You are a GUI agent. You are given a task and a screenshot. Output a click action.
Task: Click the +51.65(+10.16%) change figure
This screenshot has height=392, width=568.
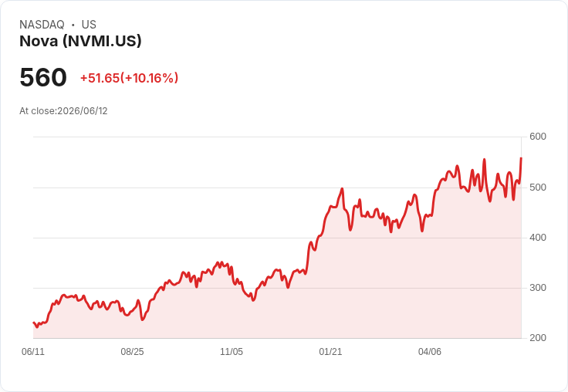click(130, 78)
